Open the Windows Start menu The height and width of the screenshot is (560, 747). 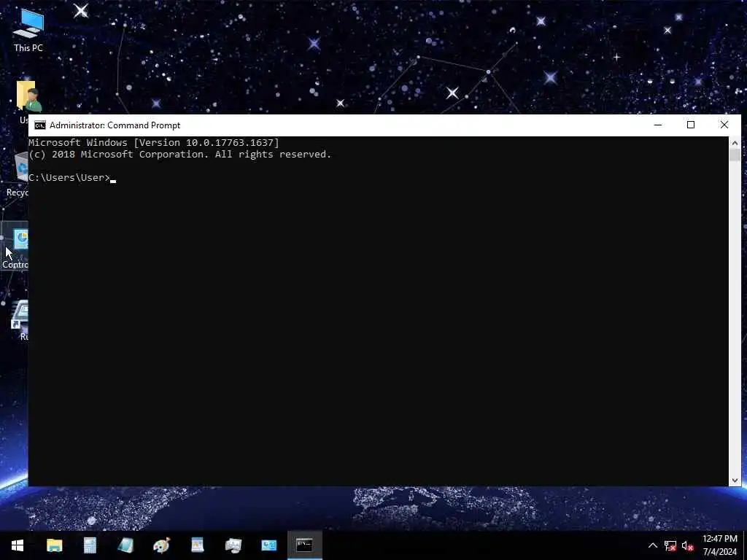[x=18, y=545]
